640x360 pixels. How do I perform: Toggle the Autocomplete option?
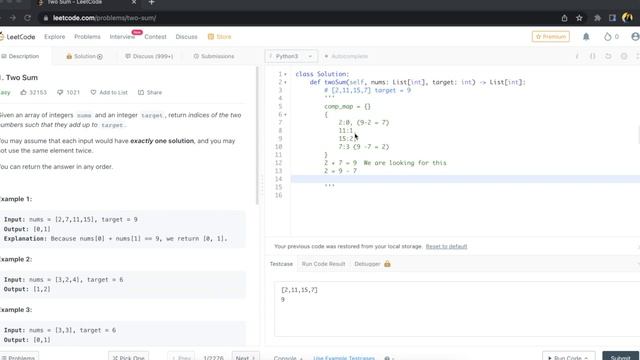pos(346,56)
